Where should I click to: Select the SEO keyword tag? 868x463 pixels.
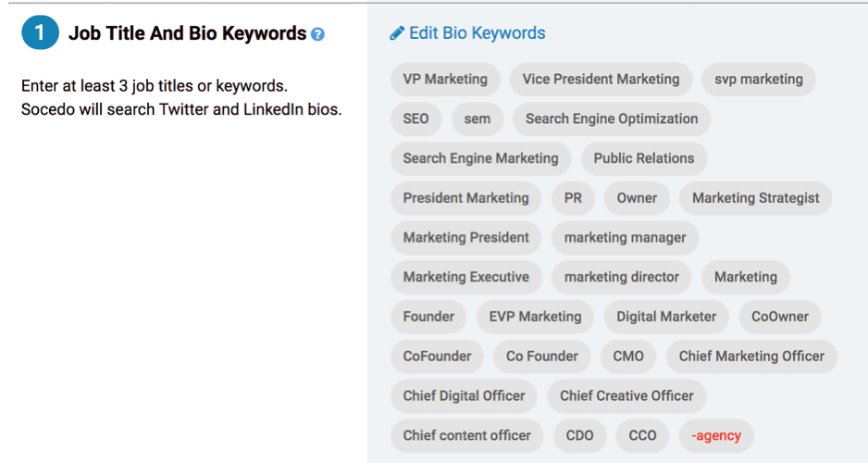[x=415, y=119]
